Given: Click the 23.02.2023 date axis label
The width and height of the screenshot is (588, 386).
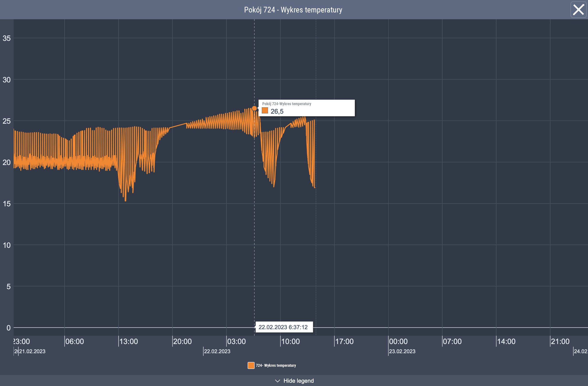Looking at the screenshot, I should tap(402, 351).
